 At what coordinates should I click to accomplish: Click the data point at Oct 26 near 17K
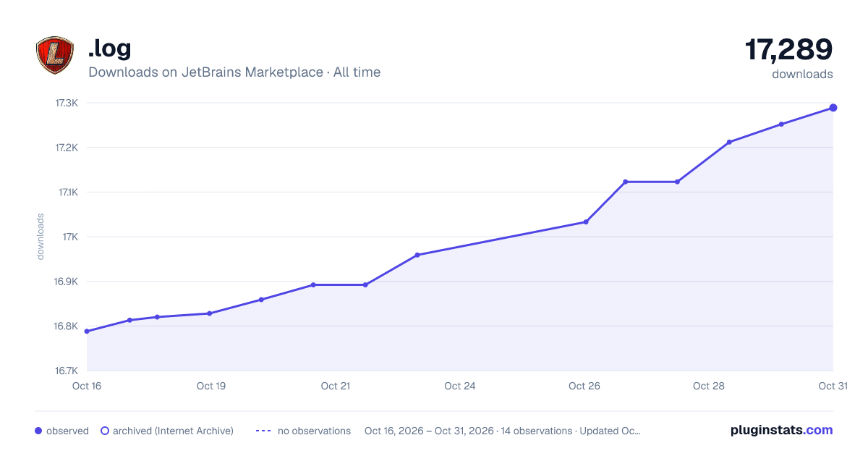585,222
